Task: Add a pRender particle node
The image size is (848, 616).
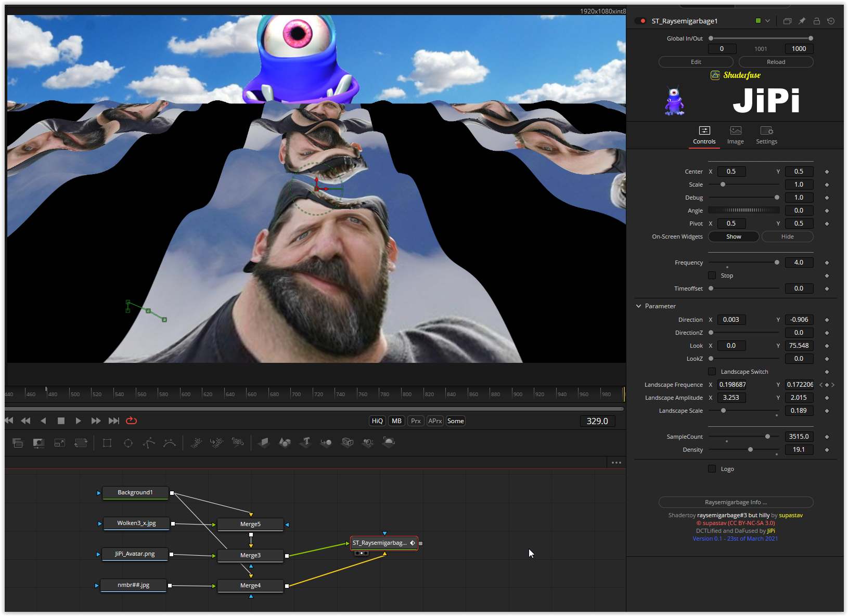Action: pyautogui.click(x=238, y=443)
